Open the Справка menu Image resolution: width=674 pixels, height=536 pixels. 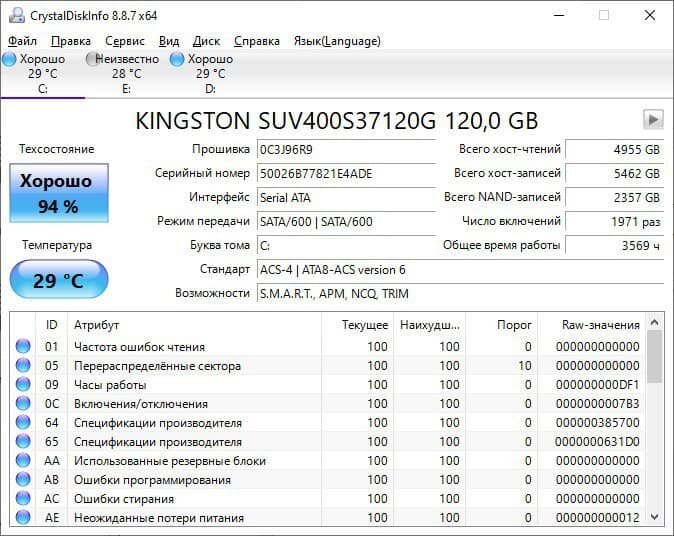tap(257, 41)
